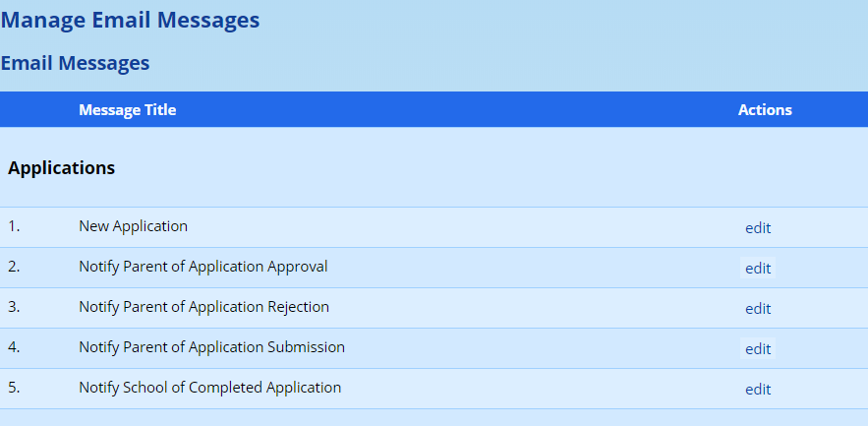868x426 pixels.
Task: Select Notify Parent of Application Rejection title text
Action: (203, 307)
